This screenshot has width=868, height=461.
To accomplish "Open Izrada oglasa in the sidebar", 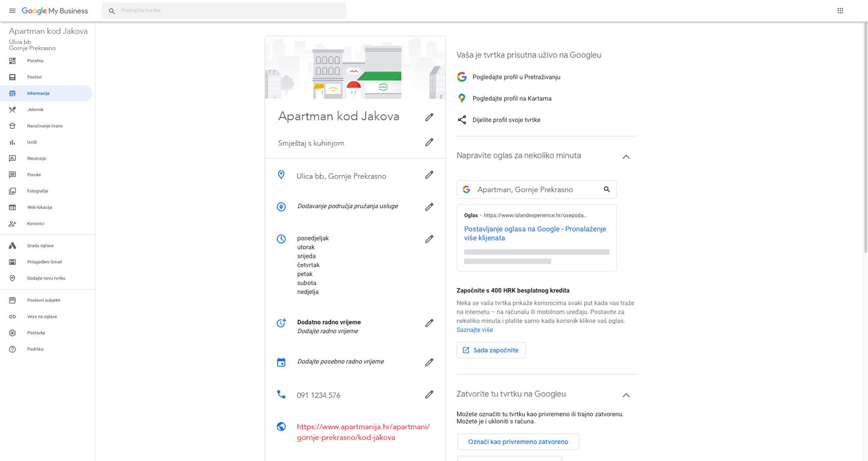I will pos(46,246).
